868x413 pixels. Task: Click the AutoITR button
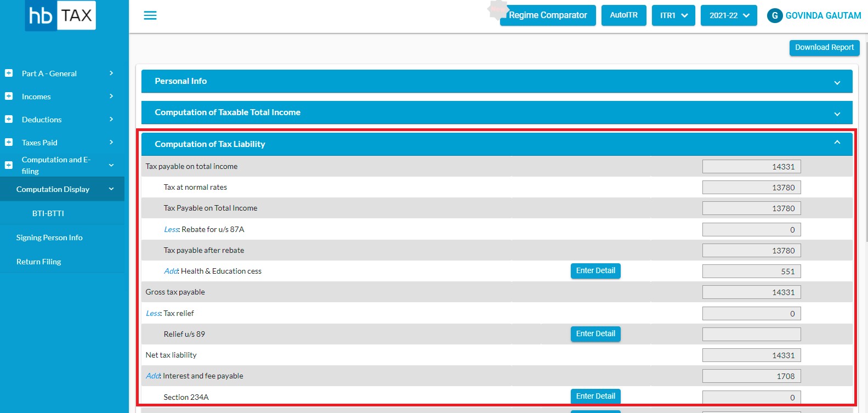(x=624, y=15)
